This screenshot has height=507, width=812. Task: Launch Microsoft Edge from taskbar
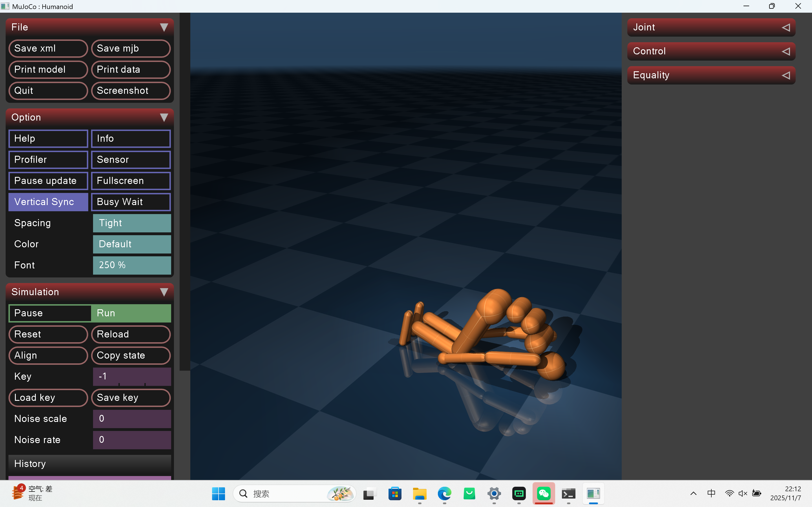(x=444, y=493)
